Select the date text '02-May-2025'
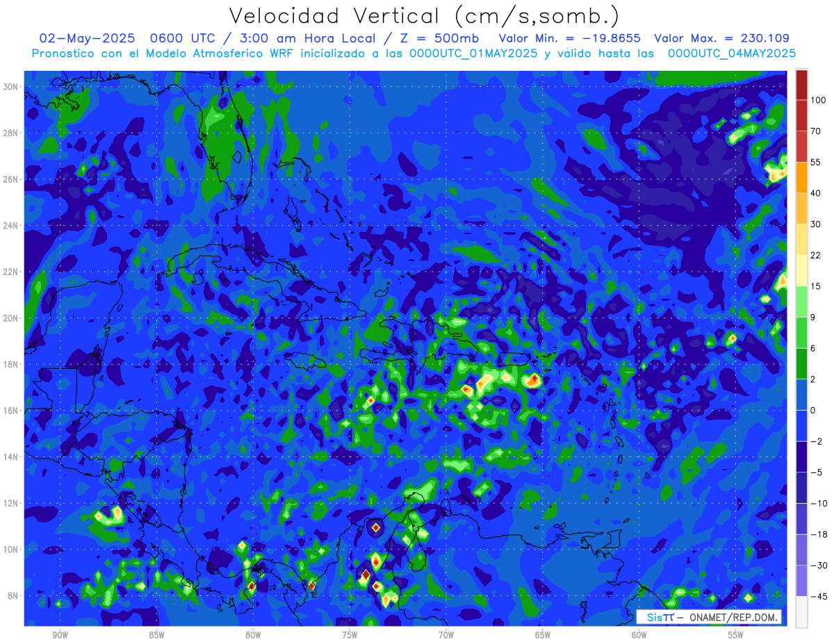834x644 pixels. pyautogui.click(x=85, y=38)
